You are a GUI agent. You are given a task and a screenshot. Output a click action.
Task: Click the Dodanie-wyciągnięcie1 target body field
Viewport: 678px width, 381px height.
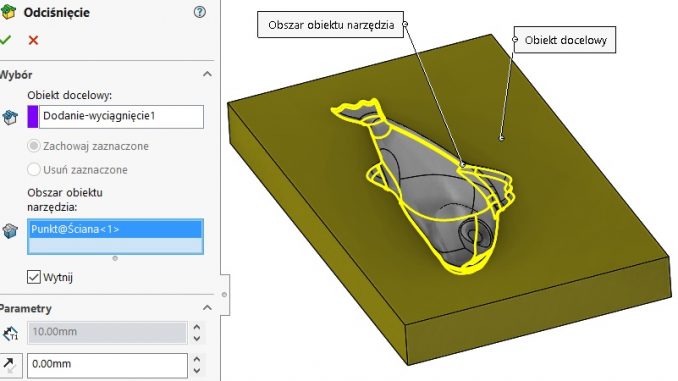coord(121,117)
